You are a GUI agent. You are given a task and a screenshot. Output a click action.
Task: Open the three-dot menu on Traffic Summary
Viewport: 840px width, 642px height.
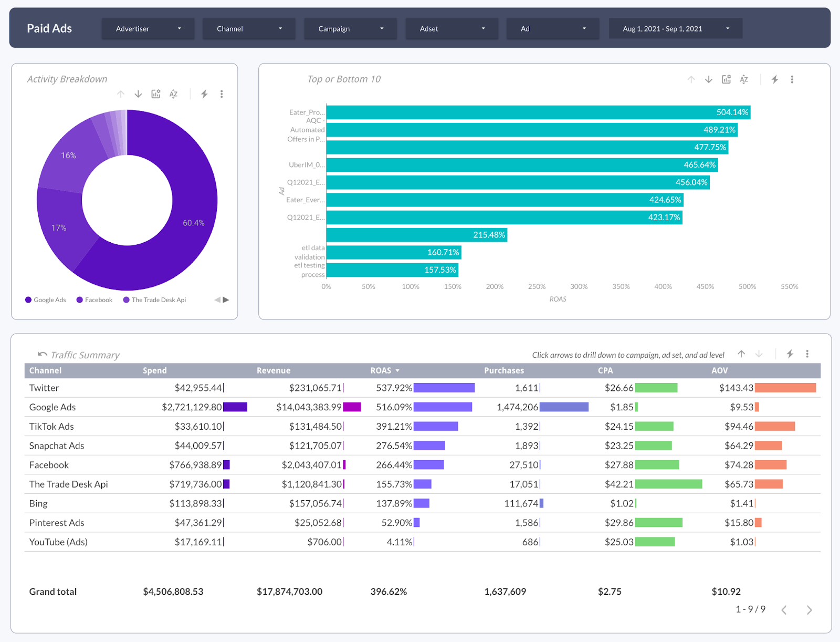[807, 354]
